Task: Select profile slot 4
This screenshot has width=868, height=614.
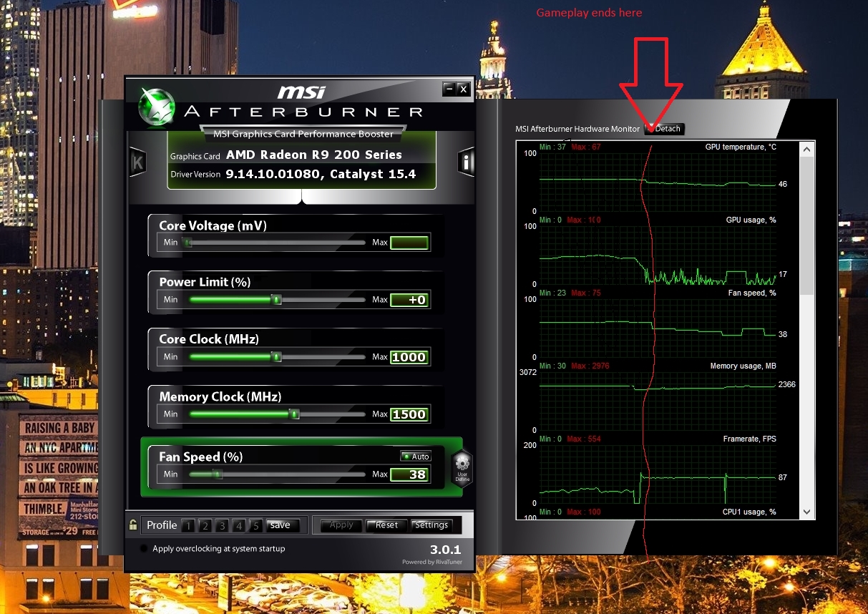Action: coord(240,526)
